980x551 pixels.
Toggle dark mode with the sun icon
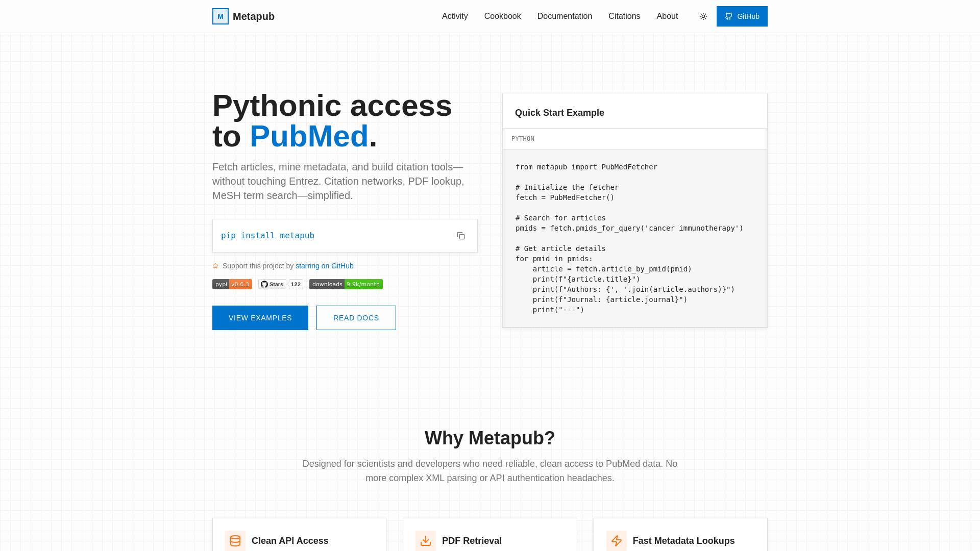pos(703,16)
